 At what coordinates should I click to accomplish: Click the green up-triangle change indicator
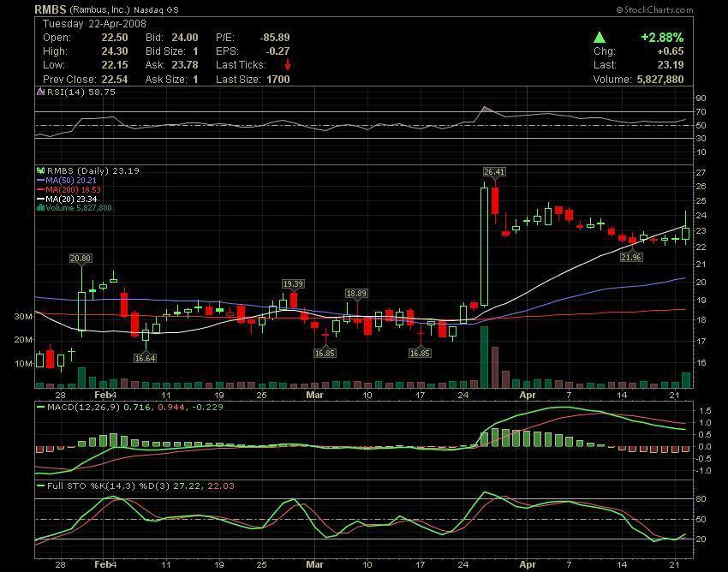click(x=600, y=38)
